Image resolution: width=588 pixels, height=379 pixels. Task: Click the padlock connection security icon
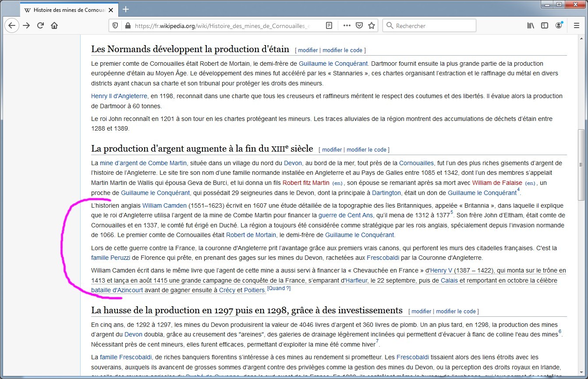128,26
